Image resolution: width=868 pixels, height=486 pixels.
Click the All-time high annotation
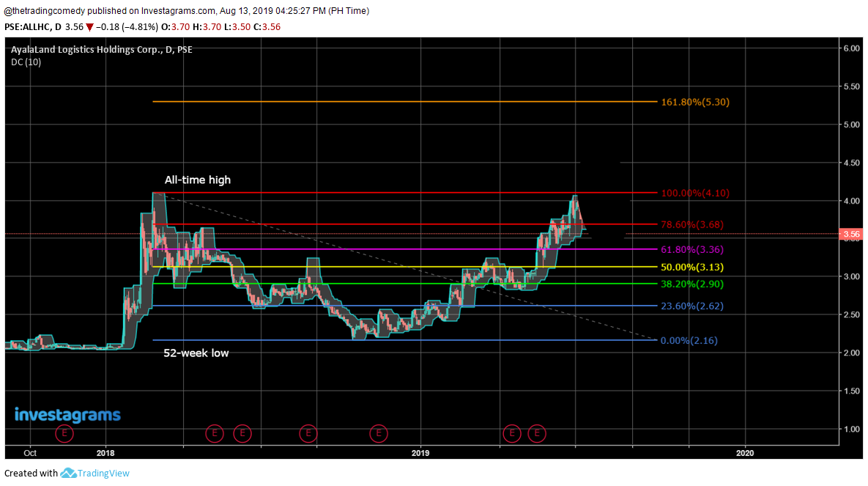(x=198, y=180)
